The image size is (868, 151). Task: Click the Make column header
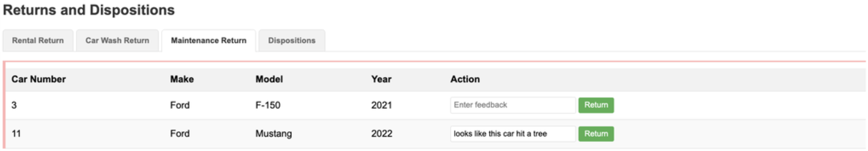coord(182,79)
